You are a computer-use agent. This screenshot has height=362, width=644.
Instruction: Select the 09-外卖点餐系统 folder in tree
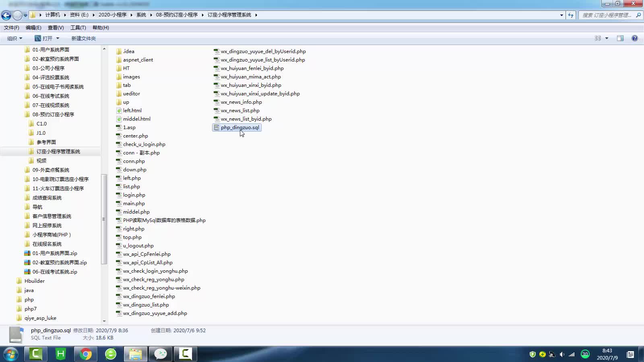point(51,170)
